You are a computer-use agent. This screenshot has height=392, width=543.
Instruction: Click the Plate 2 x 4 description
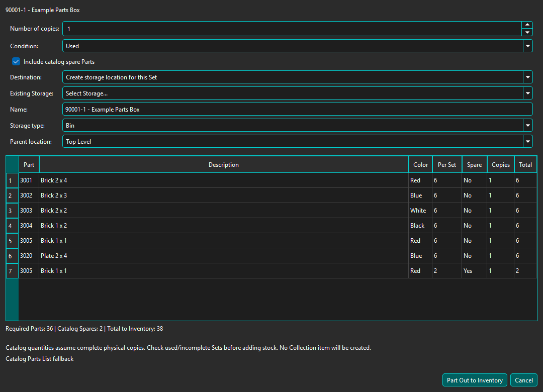coord(224,256)
